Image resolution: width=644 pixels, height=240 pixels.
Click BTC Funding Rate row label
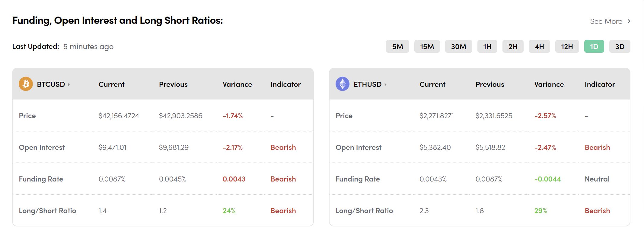(x=41, y=179)
